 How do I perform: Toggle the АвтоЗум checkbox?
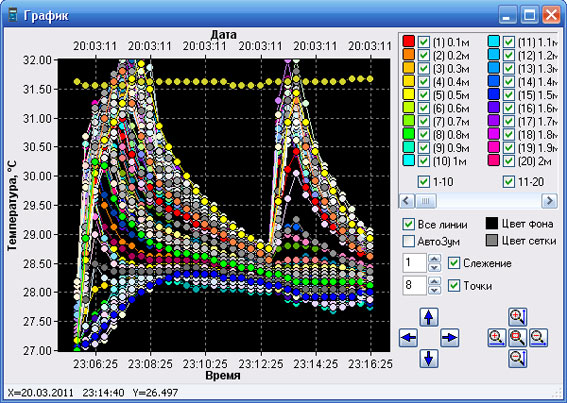coord(408,241)
